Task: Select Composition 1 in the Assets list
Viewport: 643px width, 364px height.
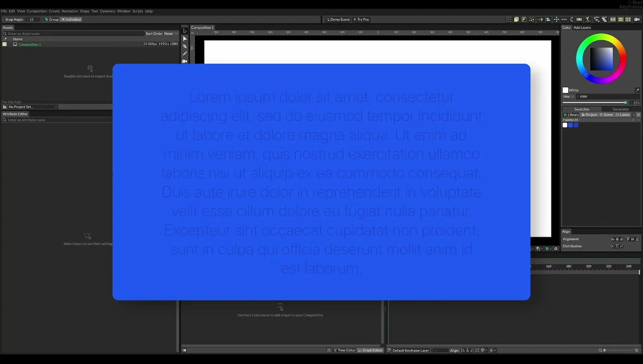Action: (x=29, y=44)
